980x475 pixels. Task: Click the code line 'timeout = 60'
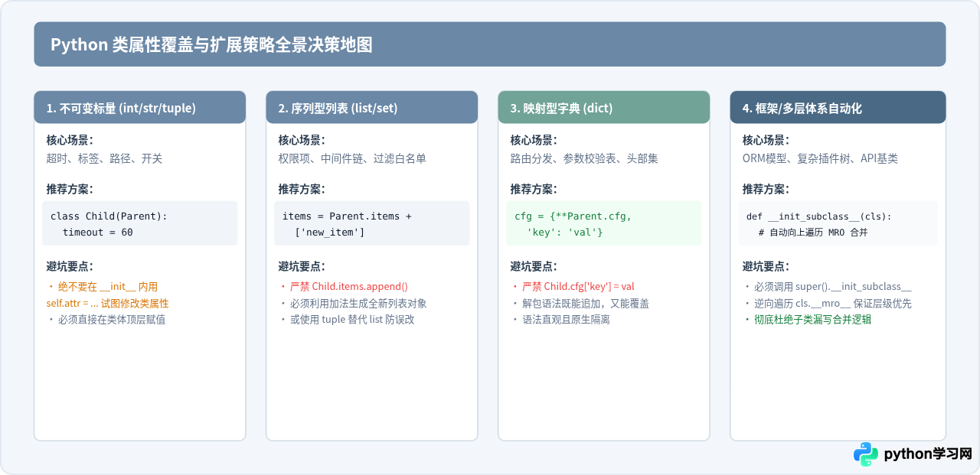[97, 232]
